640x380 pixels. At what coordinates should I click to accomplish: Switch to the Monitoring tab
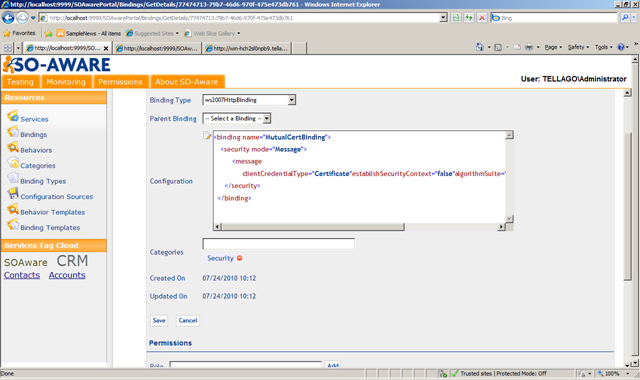66,82
